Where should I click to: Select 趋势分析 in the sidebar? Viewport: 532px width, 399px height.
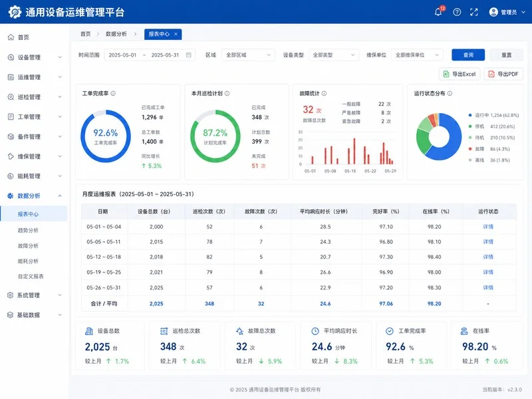28,230
